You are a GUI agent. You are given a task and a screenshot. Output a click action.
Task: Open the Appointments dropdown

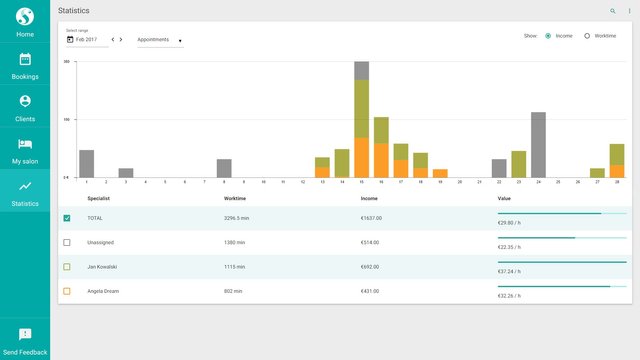(x=160, y=40)
